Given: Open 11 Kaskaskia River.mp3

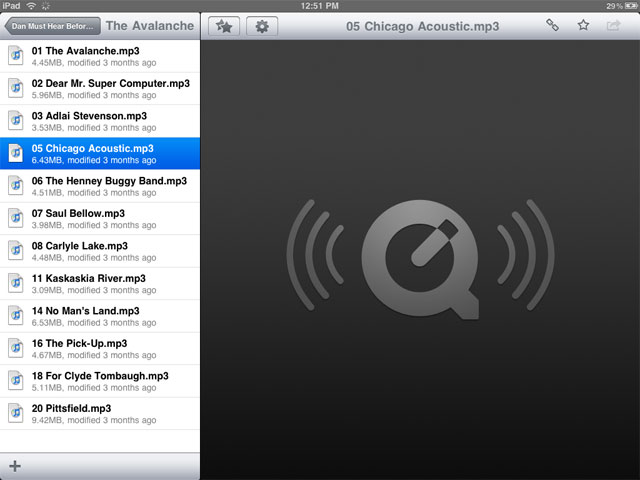Looking at the screenshot, I should [x=100, y=284].
